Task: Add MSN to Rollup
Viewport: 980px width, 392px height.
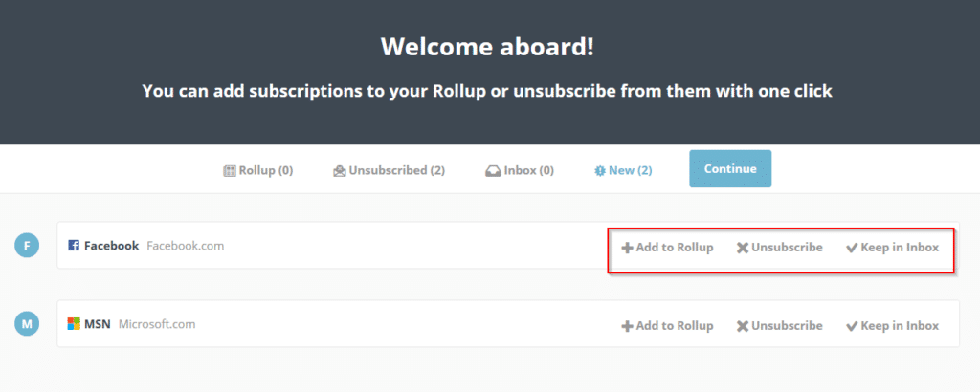Action: [x=667, y=326]
